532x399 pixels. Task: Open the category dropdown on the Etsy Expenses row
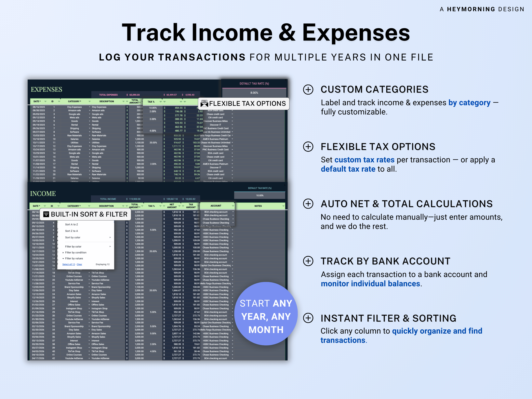[x=89, y=107]
